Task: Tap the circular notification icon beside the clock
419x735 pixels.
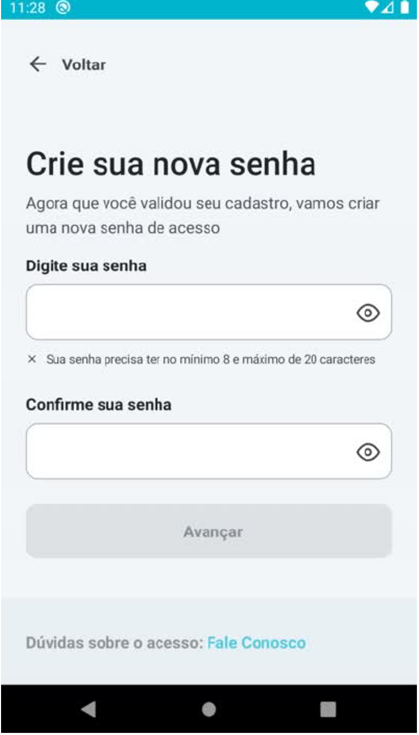Action: coord(63,8)
